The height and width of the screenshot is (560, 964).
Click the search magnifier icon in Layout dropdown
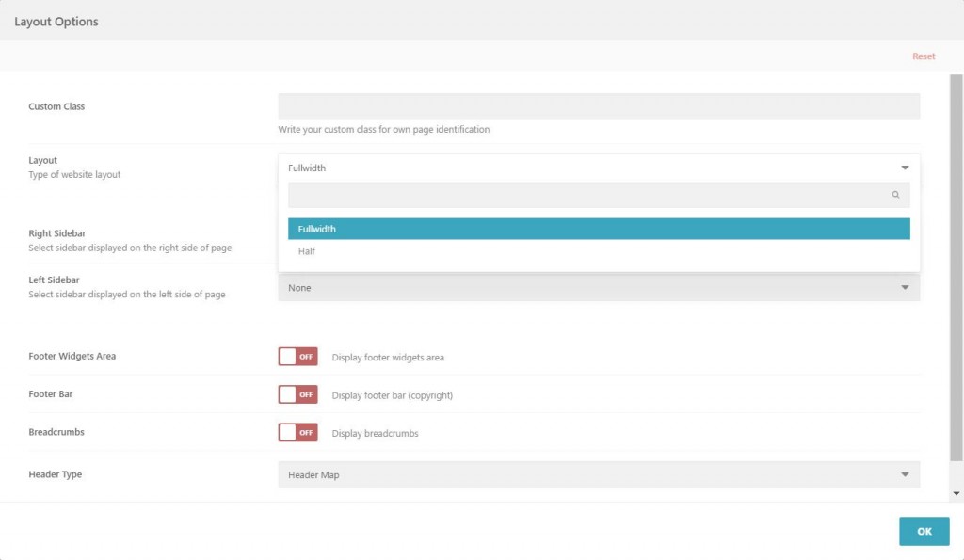895,195
